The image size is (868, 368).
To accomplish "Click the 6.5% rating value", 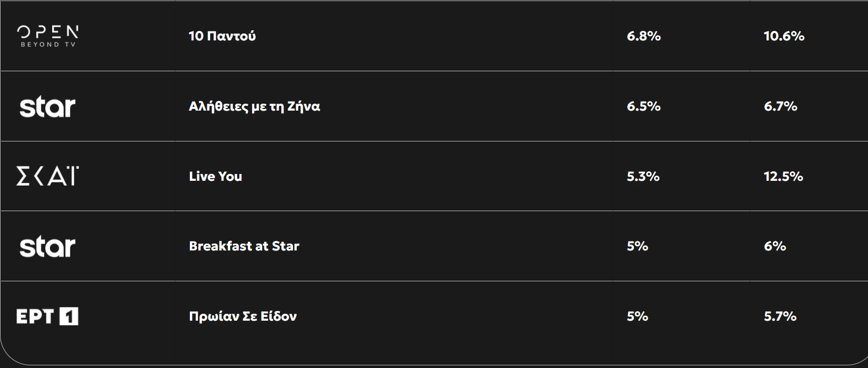I will [644, 106].
